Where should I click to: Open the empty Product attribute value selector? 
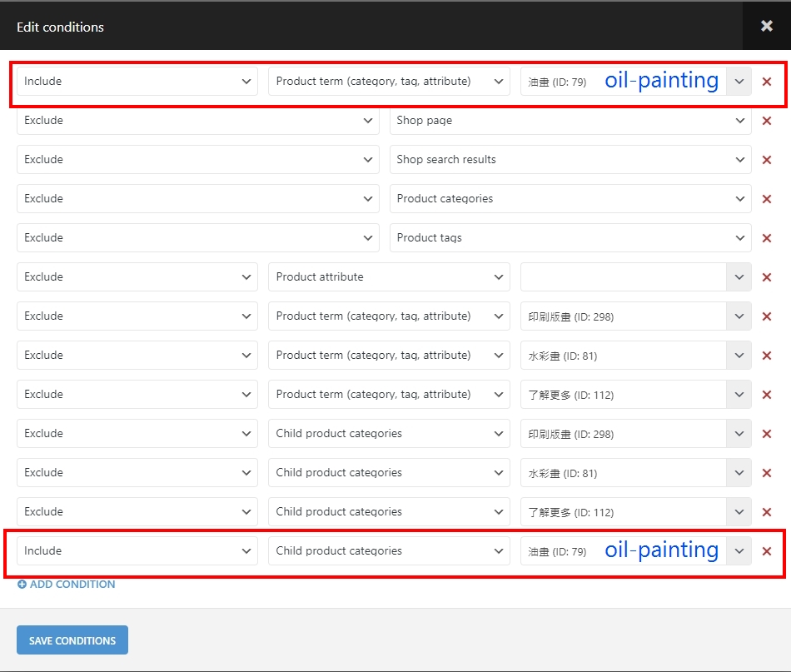coord(635,277)
